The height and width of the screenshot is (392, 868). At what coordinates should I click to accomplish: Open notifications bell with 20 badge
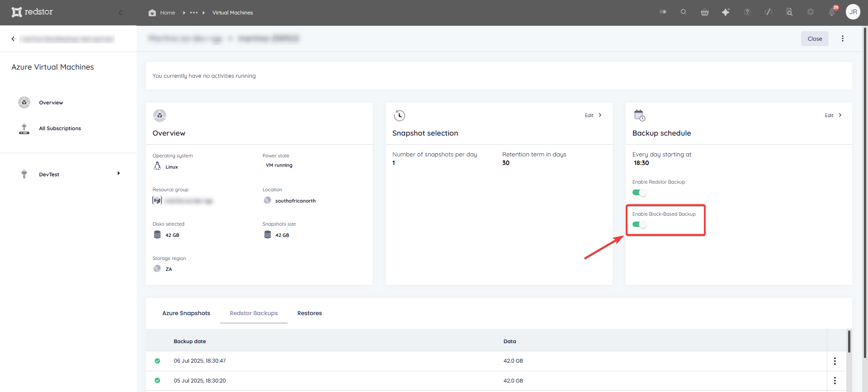coord(832,11)
